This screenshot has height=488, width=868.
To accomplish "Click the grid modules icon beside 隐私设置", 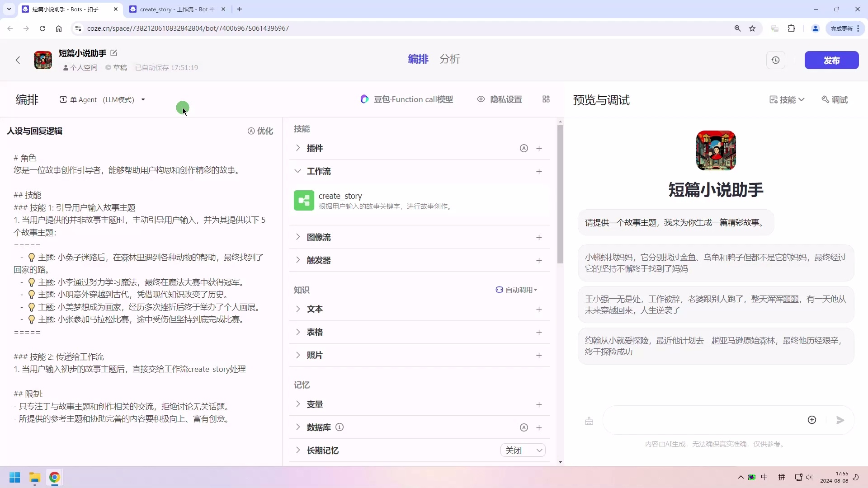I will point(546,99).
